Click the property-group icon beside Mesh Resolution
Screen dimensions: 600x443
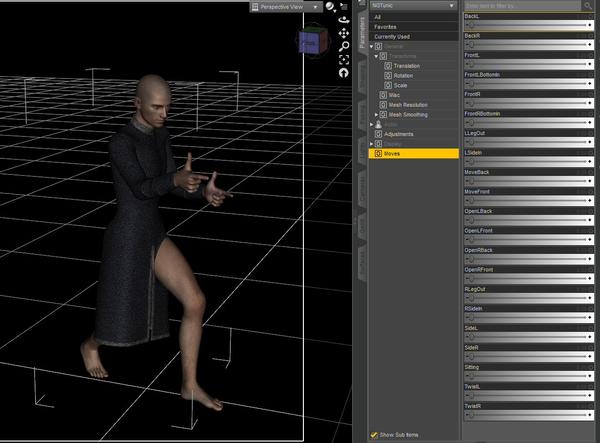click(x=383, y=105)
